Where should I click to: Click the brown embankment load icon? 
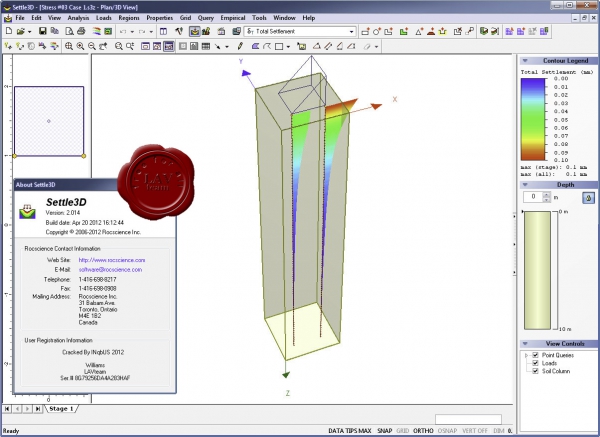(x=431, y=31)
